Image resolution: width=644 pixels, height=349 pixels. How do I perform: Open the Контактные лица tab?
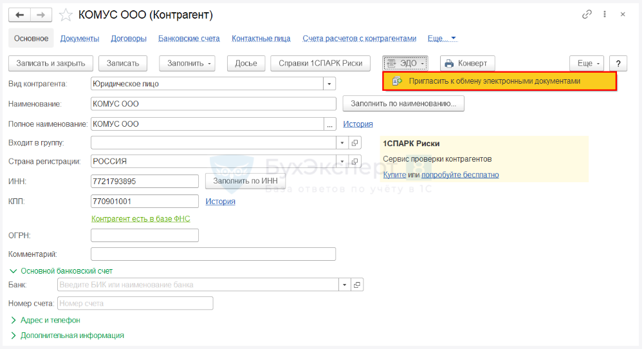[x=261, y=38]
